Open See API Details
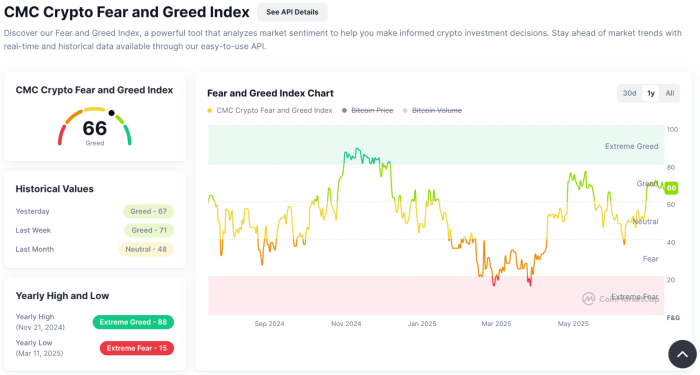 [x=292, y=12]
